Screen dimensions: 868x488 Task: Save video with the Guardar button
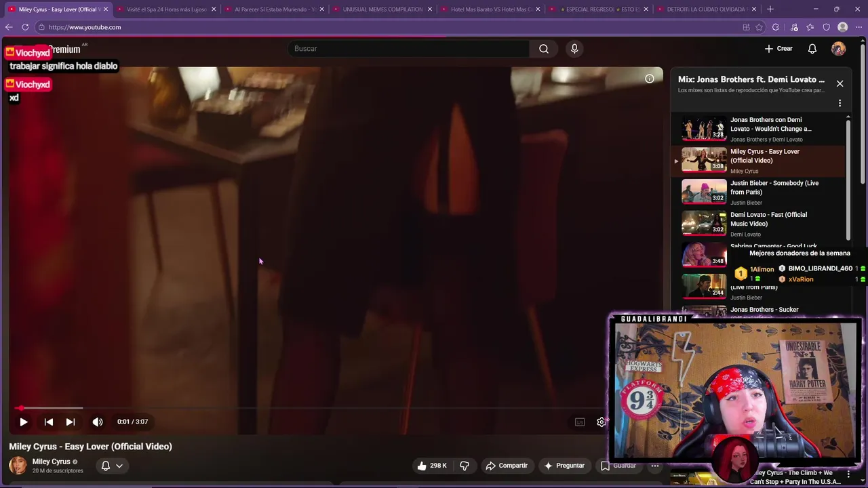[x=618, y=466]
